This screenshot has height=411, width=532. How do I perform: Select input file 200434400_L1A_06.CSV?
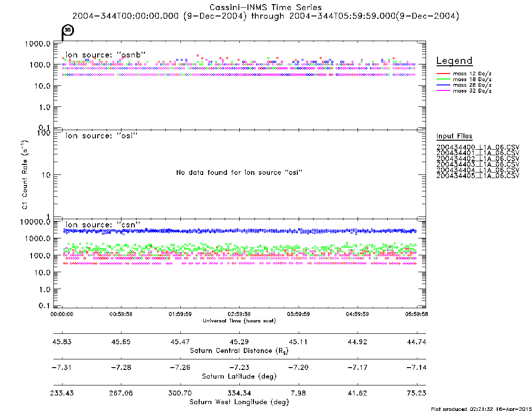pos(478,148)
